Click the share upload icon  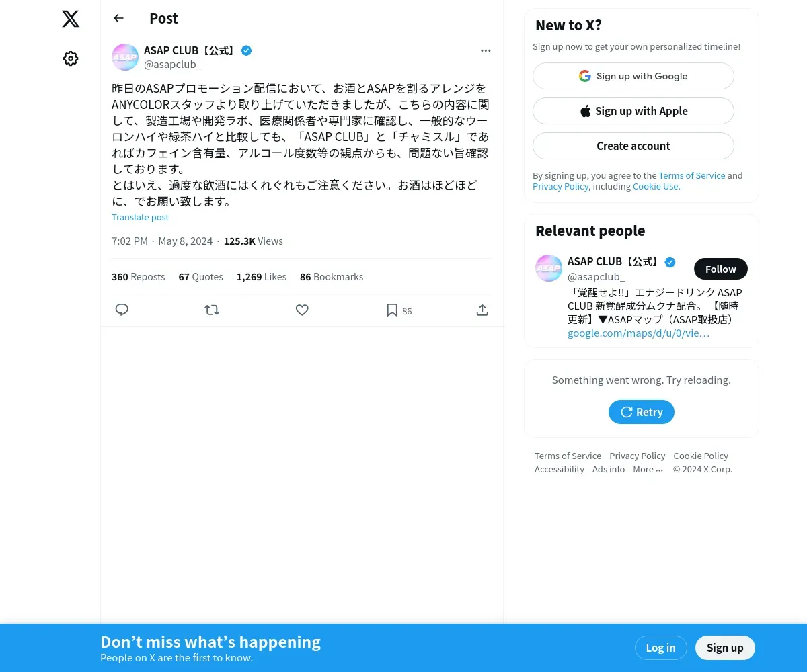[482, 310]
